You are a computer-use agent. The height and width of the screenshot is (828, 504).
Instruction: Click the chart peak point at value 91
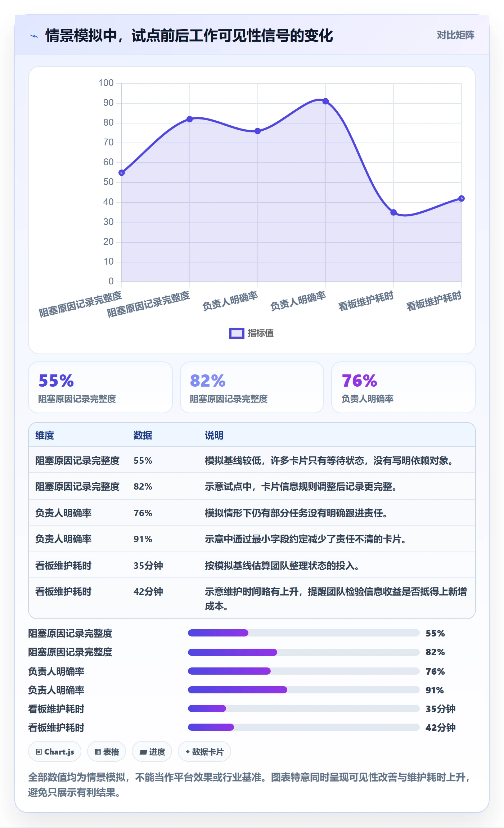tap(325, 102)
